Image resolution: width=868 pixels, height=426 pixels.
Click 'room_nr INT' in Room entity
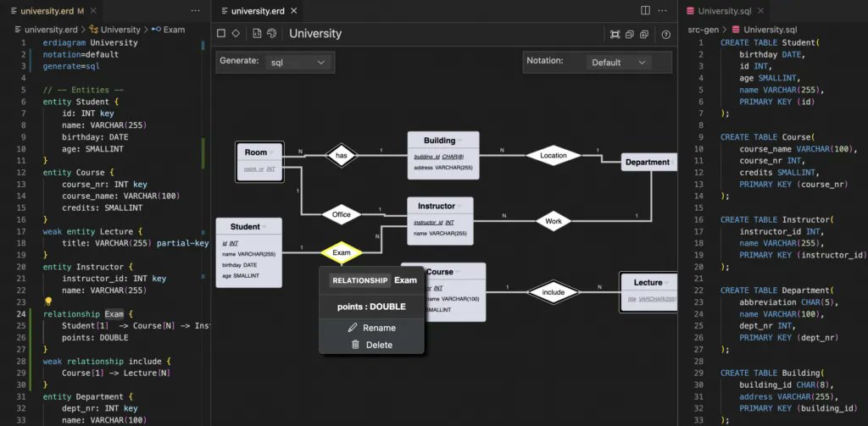(x=259, y=169)
